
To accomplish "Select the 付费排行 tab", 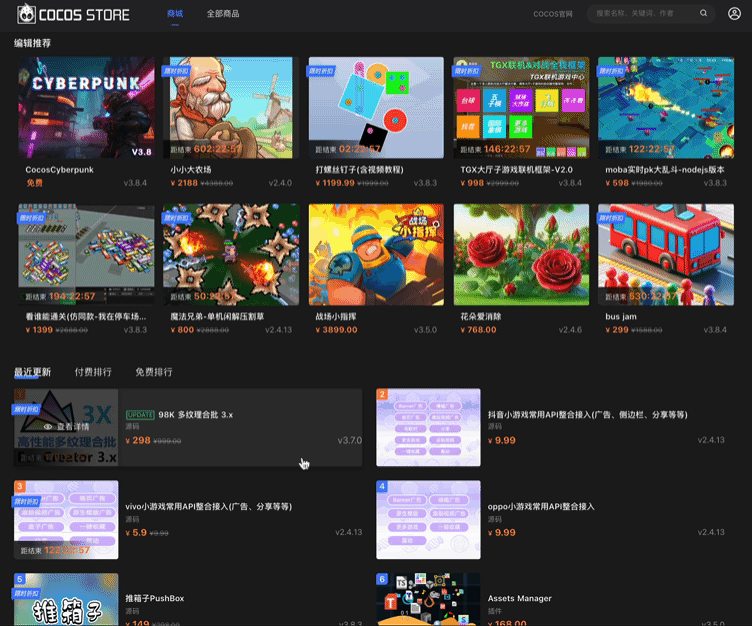I will click(93, 372).
